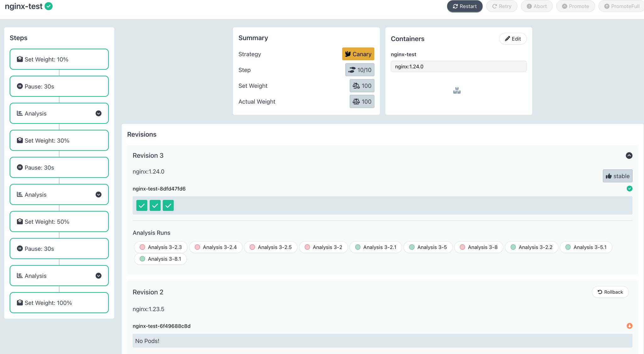
Task: Click the second green pod checkmark tile
Action: 155,205
